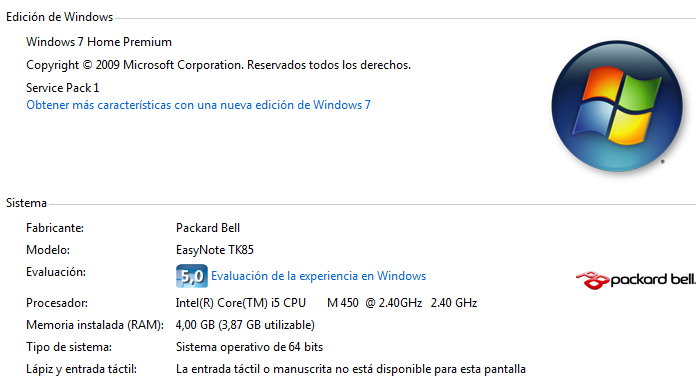
Task: Click the Fabricante label
Action: click(55, 228)
